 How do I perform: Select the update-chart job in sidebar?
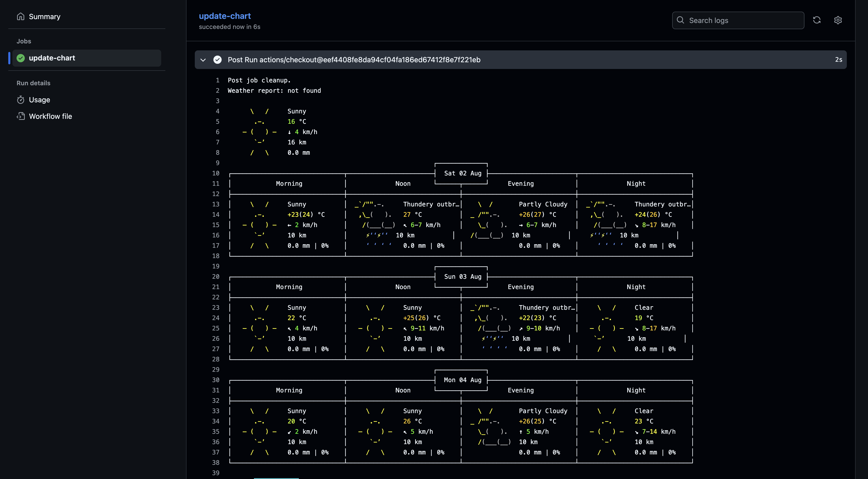[x=87, y=58]
